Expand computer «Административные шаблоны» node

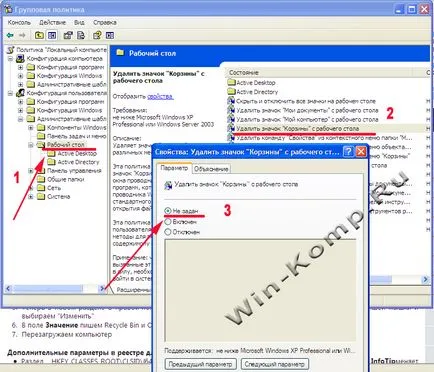coord(21,84)
